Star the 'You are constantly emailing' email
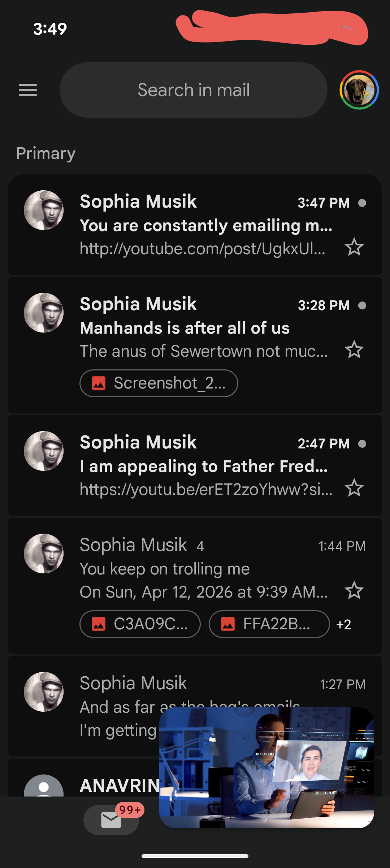Screen dimensions: 390x868 point(354,247)
